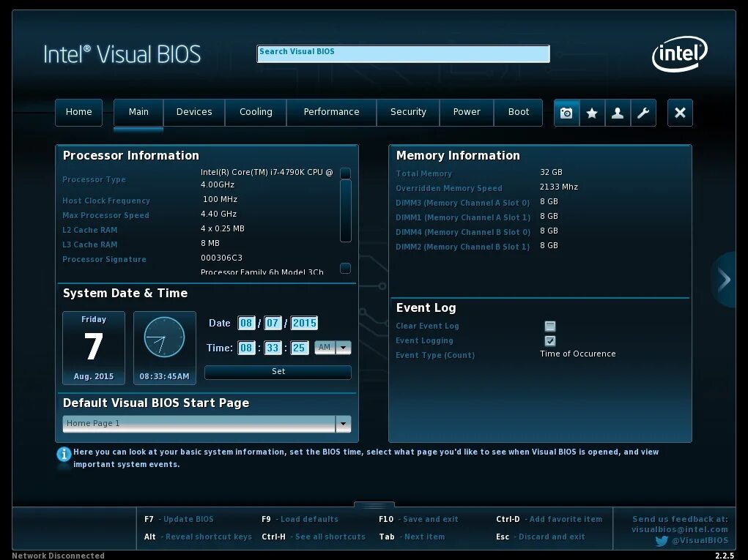Click Ctrl-H See all shortcuts
748x560 pixels.
314,537
